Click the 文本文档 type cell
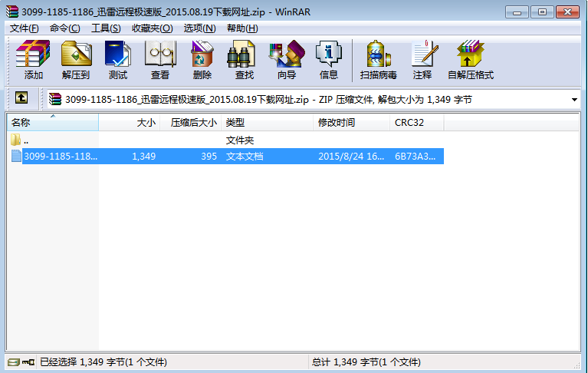 [244, 156]
